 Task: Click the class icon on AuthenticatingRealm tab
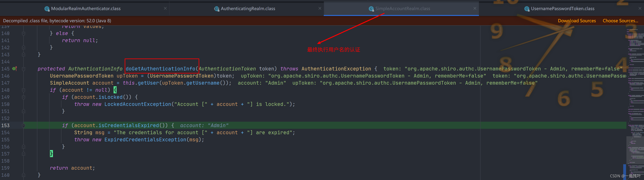point(216,9)
